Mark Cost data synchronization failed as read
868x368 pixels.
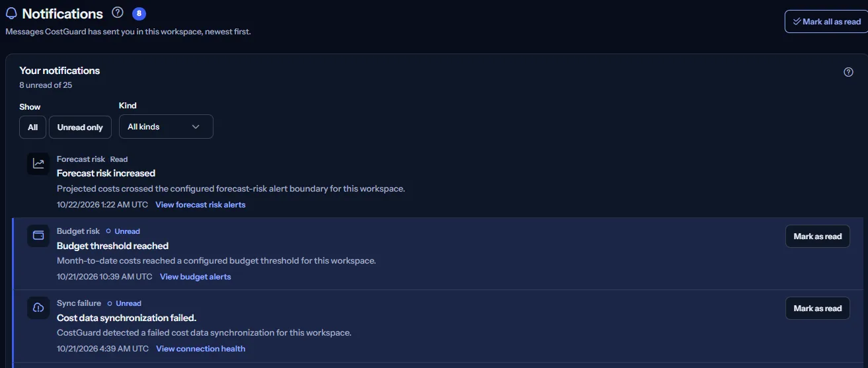[x=817, y=309]
